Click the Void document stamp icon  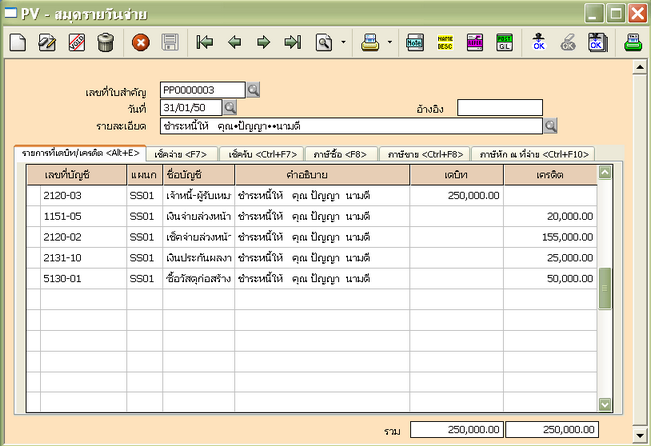76,42
